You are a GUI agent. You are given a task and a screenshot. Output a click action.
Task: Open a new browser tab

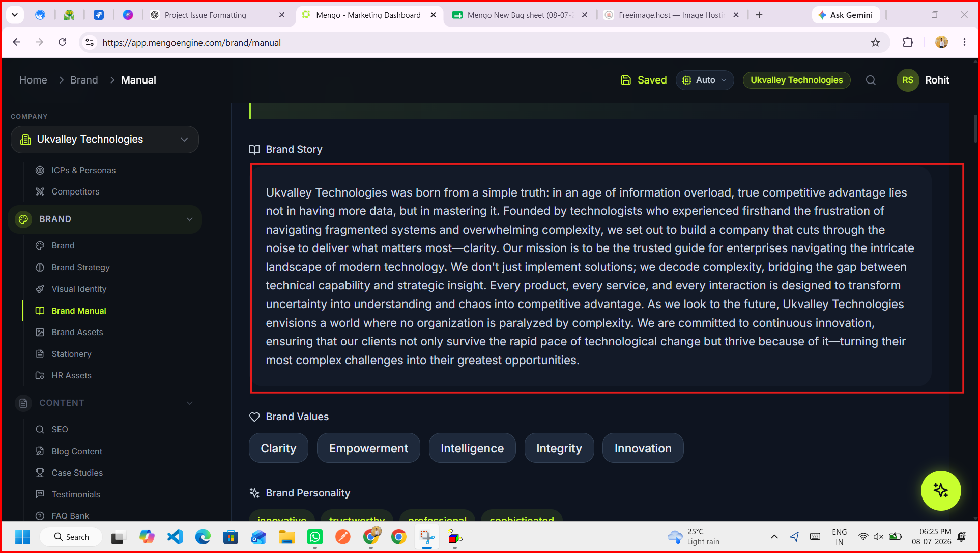pos(759,15)
